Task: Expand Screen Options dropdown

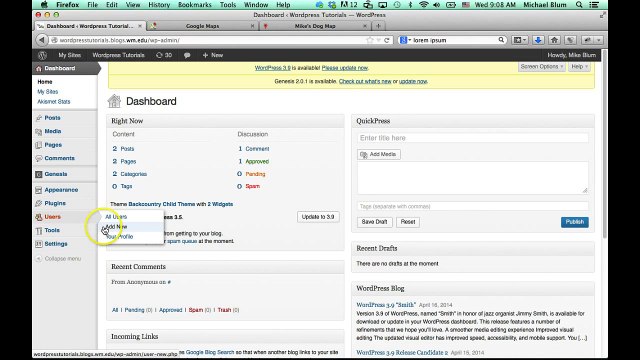Action: [542, 67]
